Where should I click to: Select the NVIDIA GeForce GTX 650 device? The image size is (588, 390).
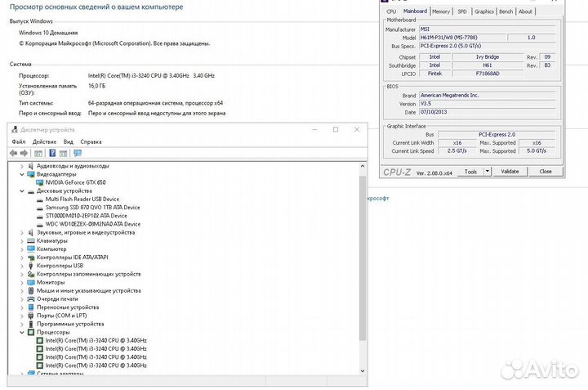(81, 182)
